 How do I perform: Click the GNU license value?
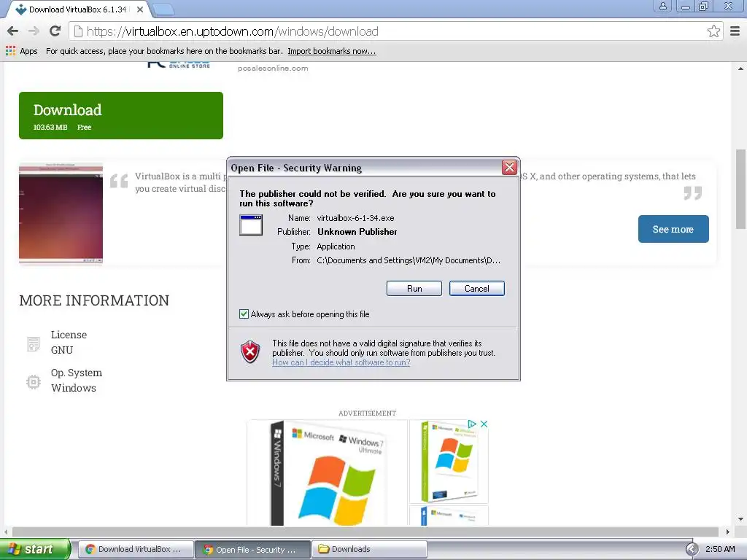[x=62, y=350]
